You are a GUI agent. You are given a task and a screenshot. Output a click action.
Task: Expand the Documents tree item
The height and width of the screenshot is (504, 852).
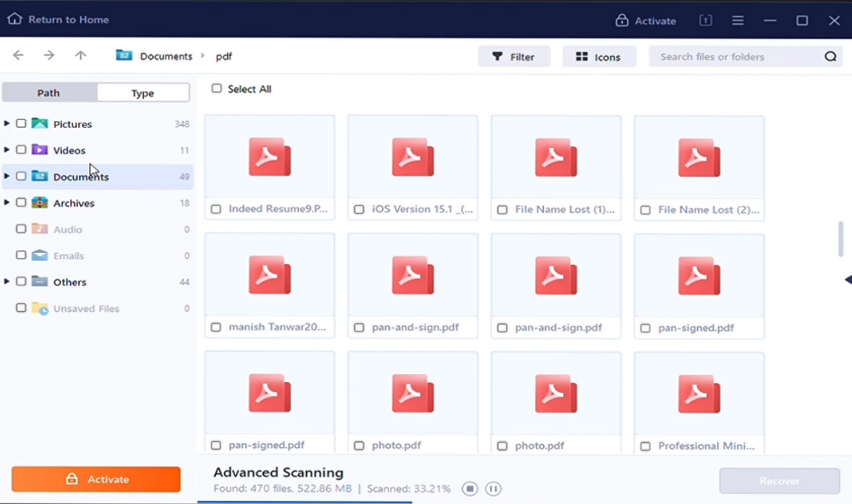[x=6, y=176]
